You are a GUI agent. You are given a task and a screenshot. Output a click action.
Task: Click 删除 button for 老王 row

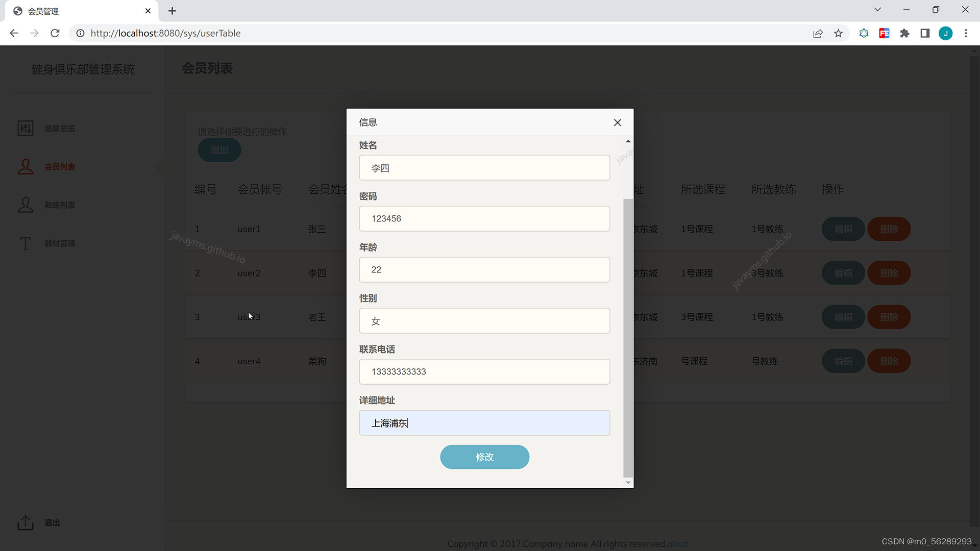(889, 317)
